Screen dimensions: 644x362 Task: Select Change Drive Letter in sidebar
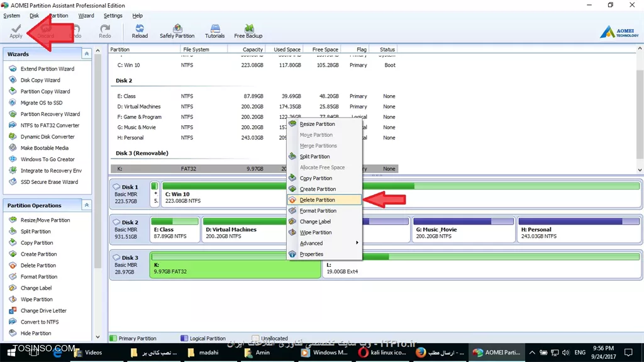43,310
